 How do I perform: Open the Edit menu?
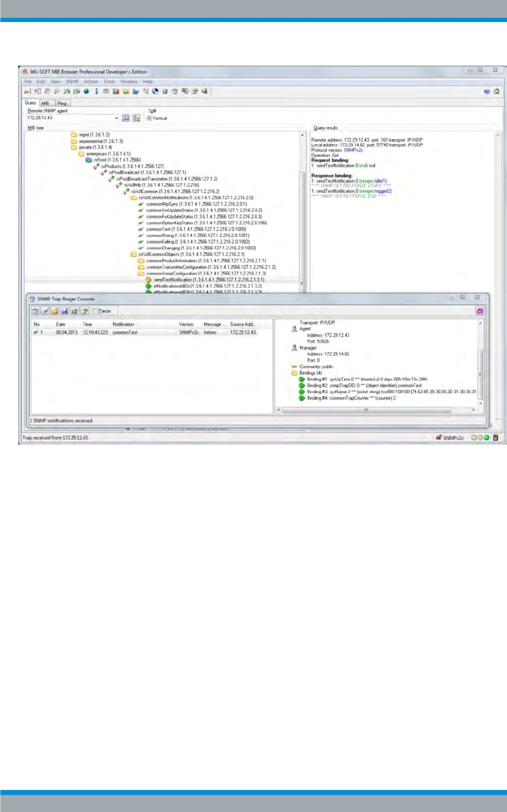click(x=41, y=82)
